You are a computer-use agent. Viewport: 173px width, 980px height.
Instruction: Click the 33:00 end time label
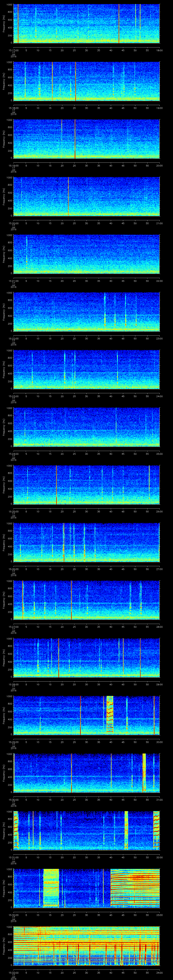pos(159,915)
